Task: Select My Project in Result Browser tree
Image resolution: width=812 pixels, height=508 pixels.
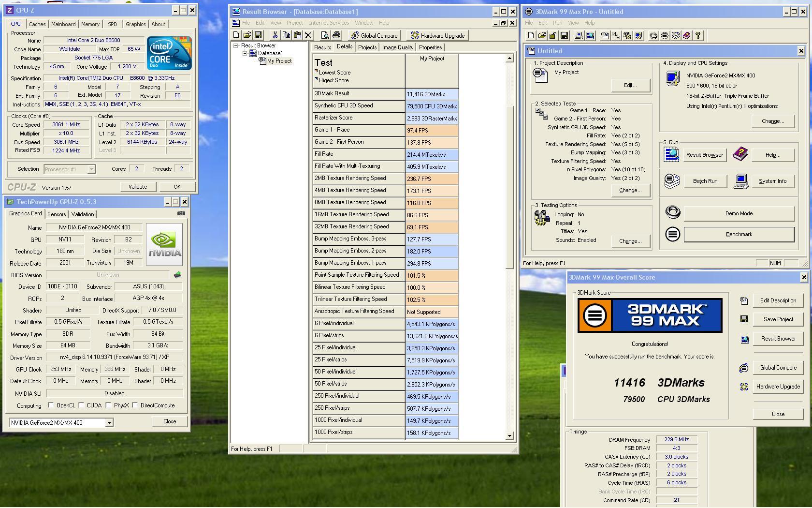Action: [279, 61]
